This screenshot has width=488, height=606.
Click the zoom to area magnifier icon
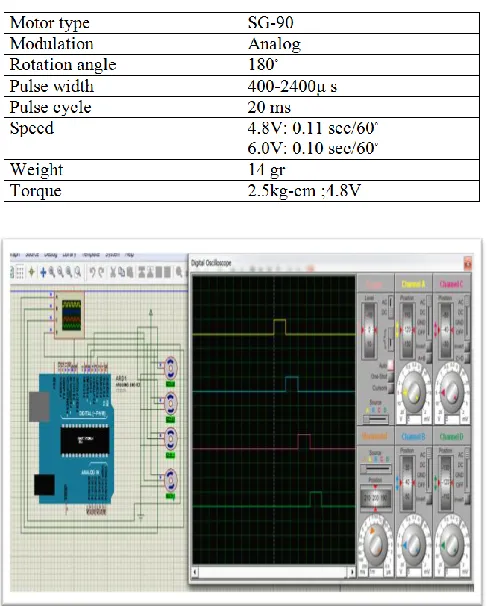[78, 272]
